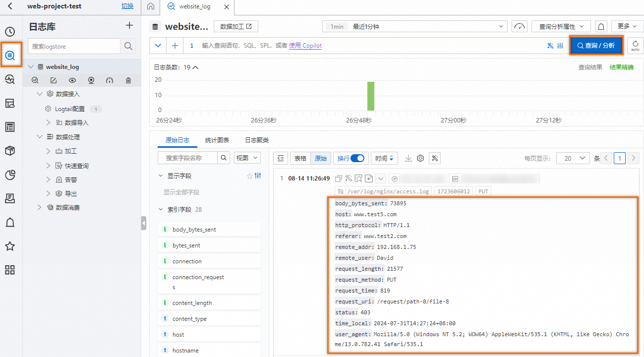Open the 更多 dropdown menu
Image resolution: width=644 pixels, height=357 pixels.
coord(627,26)
